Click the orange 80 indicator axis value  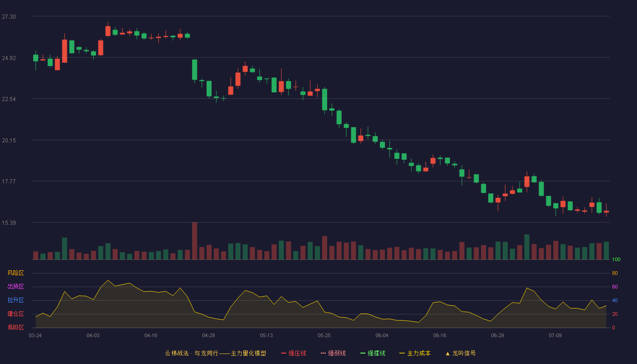click(615, 273)
